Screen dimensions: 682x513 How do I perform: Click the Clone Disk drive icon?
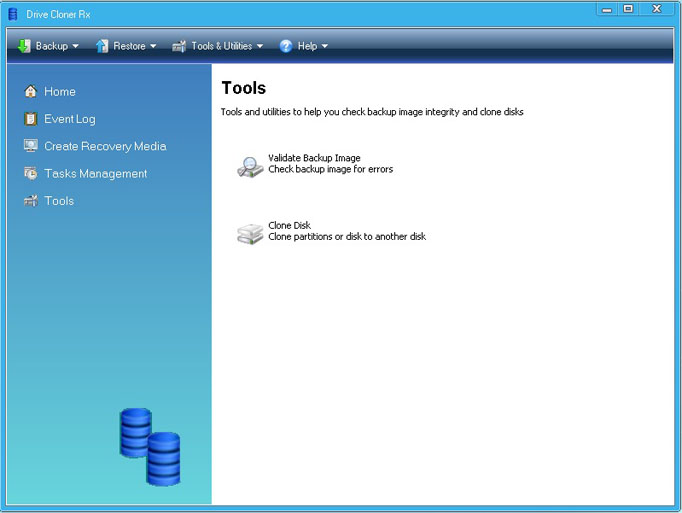[250, 234]
